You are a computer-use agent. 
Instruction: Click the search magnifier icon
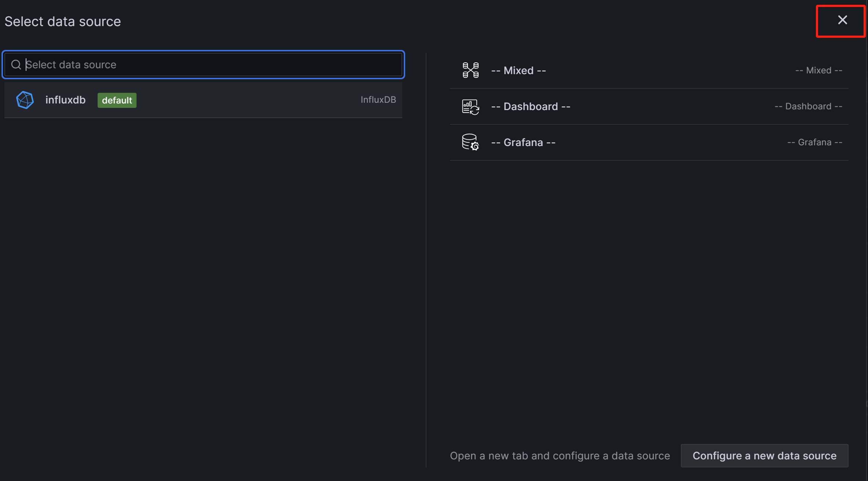(x=16, y=65)
